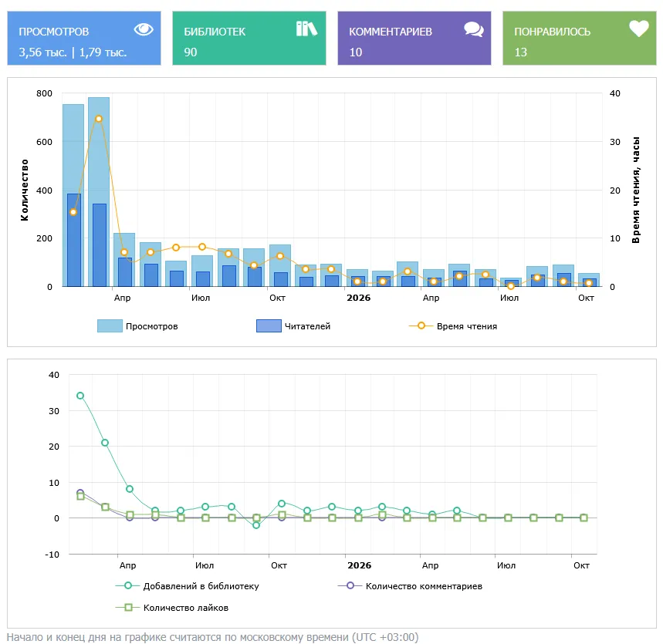Click the highest reading-time point near 35 hours
Screen dimensions: 663x644
pyautogui.click(x=99, y=119)
